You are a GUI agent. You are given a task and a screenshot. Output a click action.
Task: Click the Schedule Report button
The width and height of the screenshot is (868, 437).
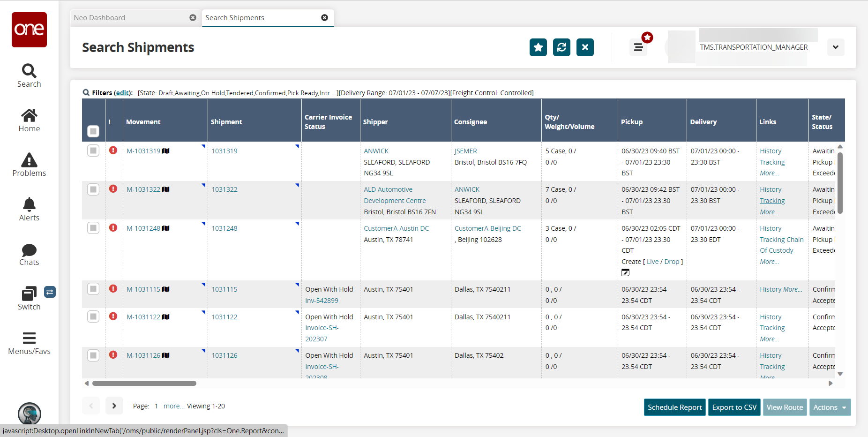[x=675, y=407]
